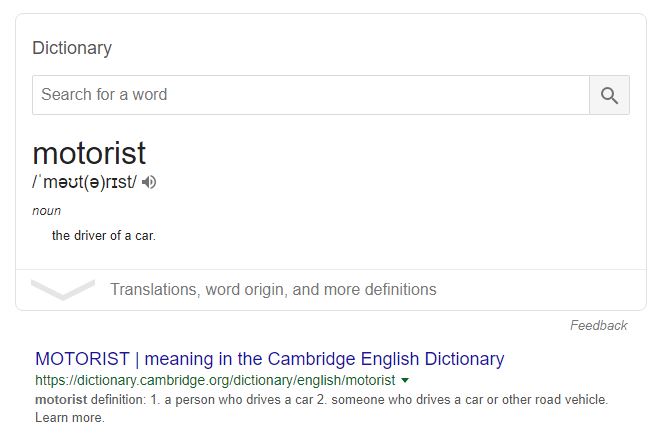
Task: Click the word "MOTORIST" in the blue result title
Action: click(x=82, y=358)
